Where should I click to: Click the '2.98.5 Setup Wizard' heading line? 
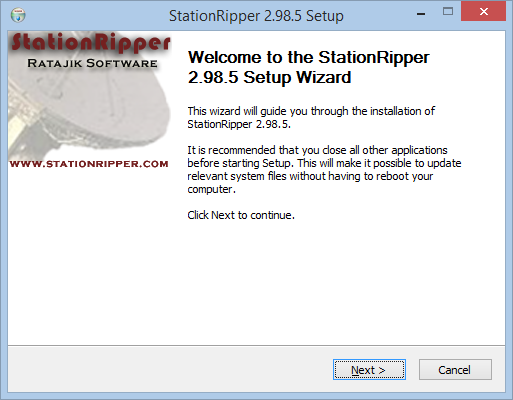[x=269, y=77]
